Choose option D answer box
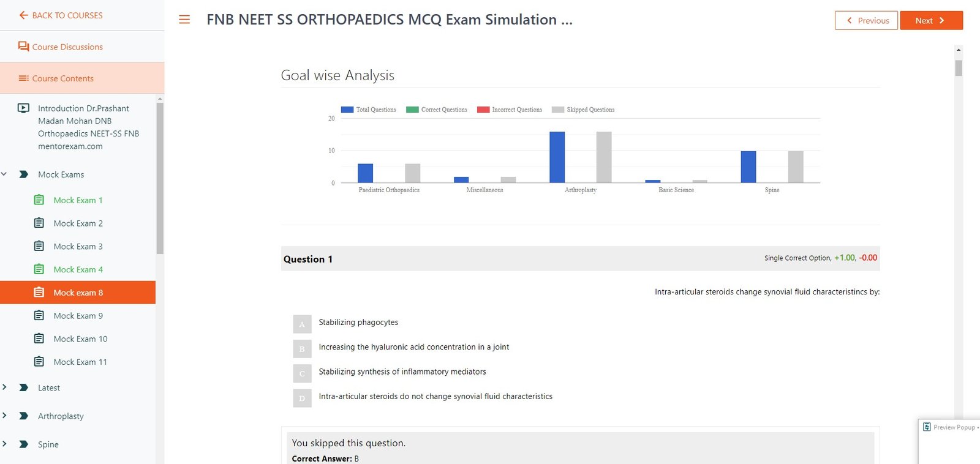 click(302, 398)
